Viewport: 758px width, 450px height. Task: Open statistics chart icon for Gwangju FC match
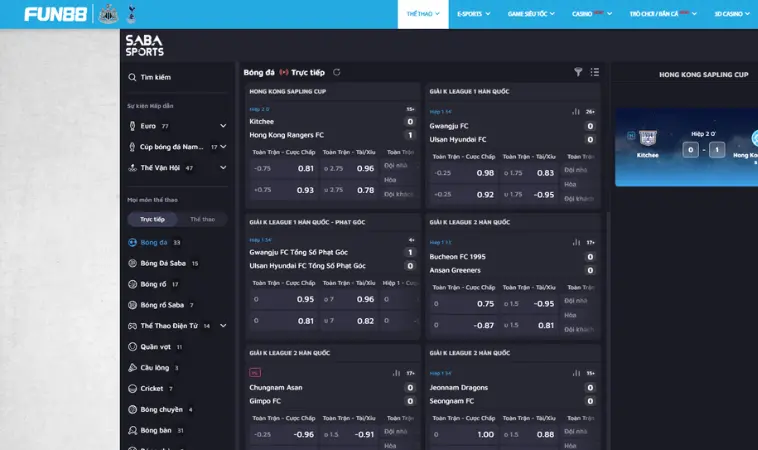[x=575, y=111]
